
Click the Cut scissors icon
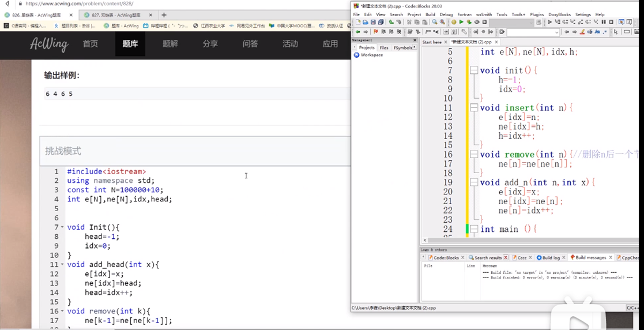point(409,22)
